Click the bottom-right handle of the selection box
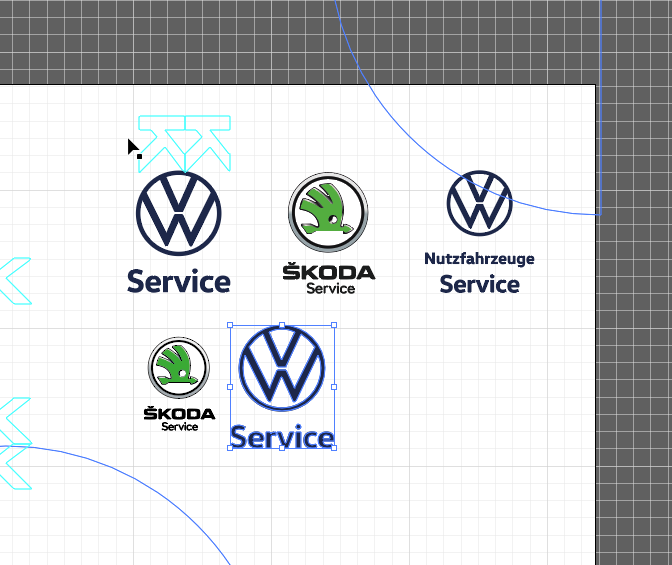Screen dimensions: 672x565 coord(334,448)
